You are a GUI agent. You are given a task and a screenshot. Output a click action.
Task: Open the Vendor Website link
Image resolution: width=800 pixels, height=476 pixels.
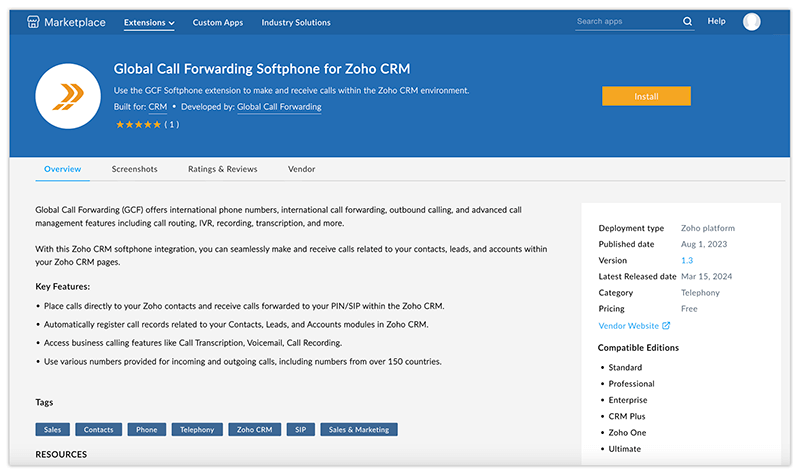[x=629, y=325]
